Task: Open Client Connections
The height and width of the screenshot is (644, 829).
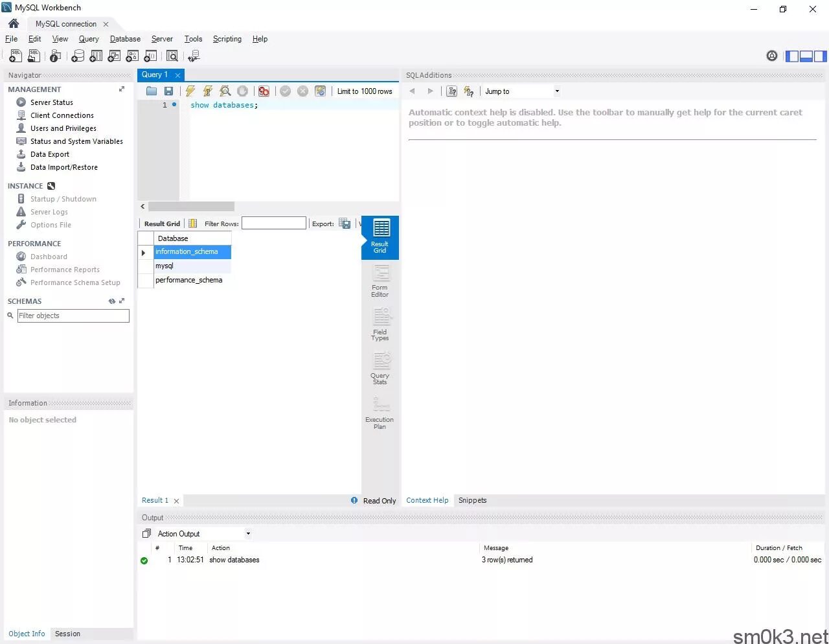Action: tap(62, 115)
